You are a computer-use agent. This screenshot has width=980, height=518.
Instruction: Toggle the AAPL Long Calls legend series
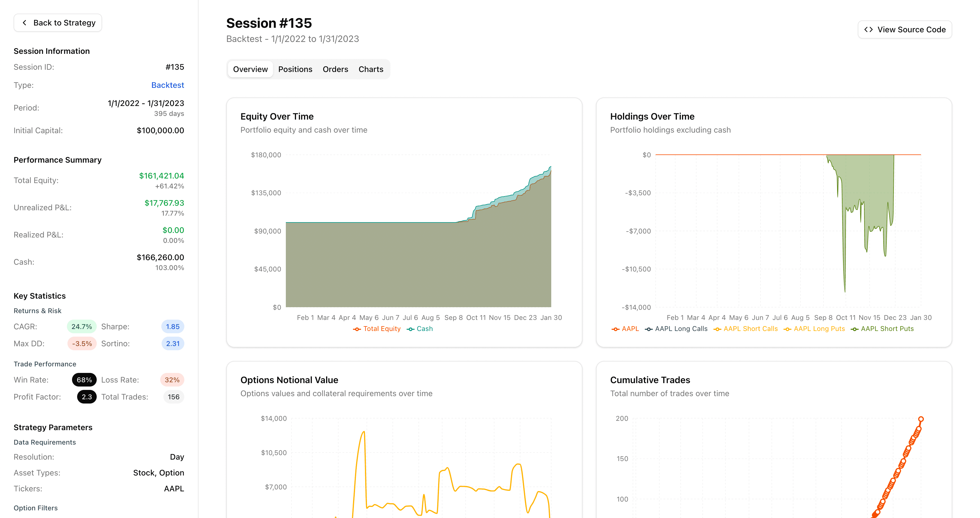pyautogui.click(x=676, y=329)
